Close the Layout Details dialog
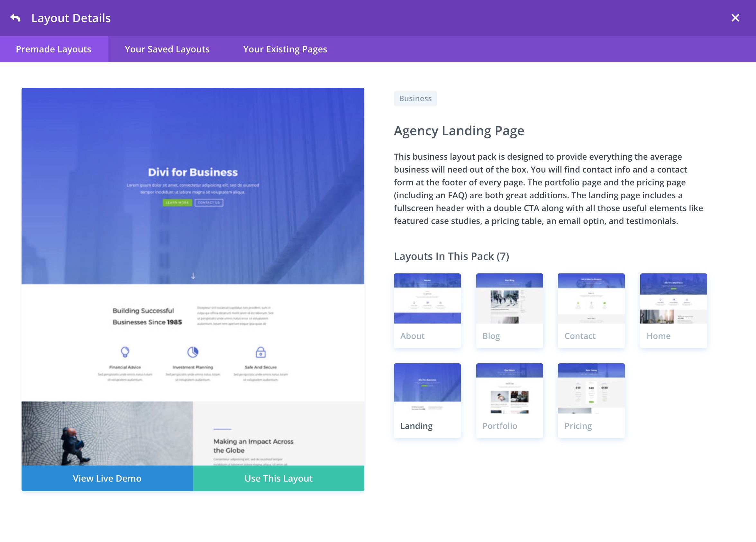 point(735,18)
